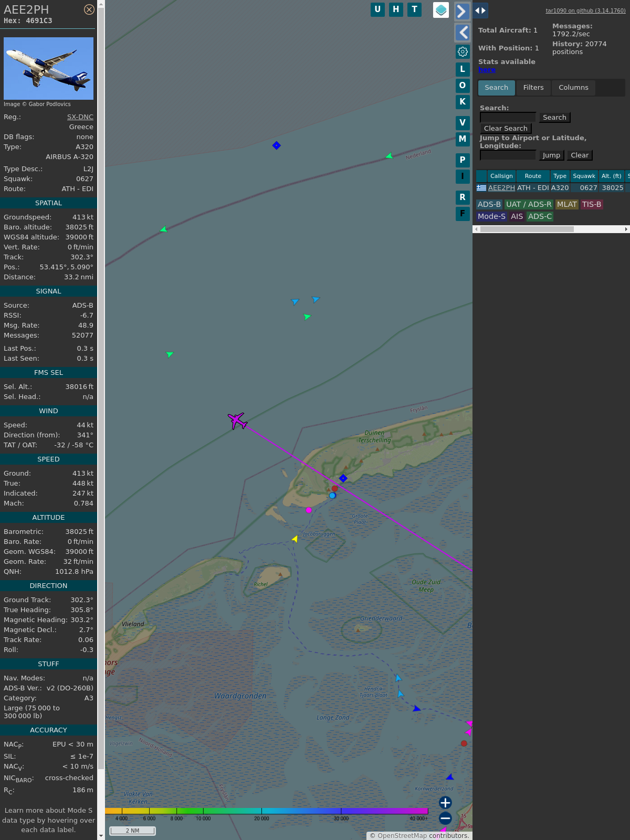Click the table horizontal scrollbar

(x=527, y=229)
